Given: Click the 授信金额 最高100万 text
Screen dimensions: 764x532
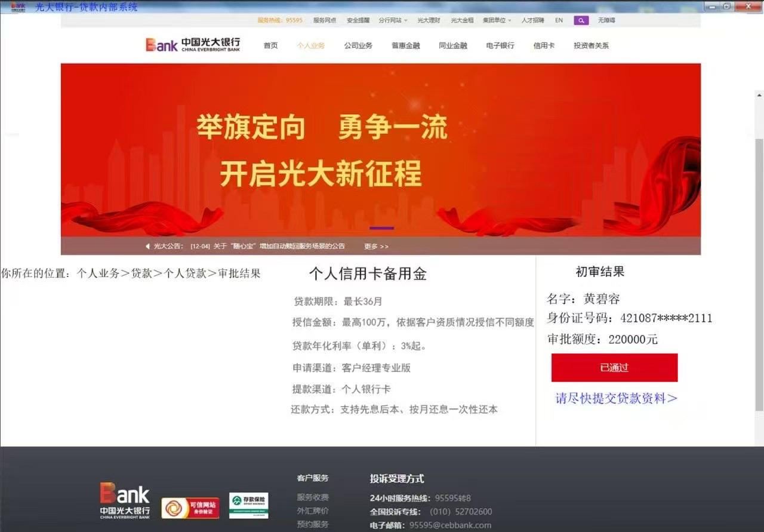Looking at the screenshot, I should (413, 322).
